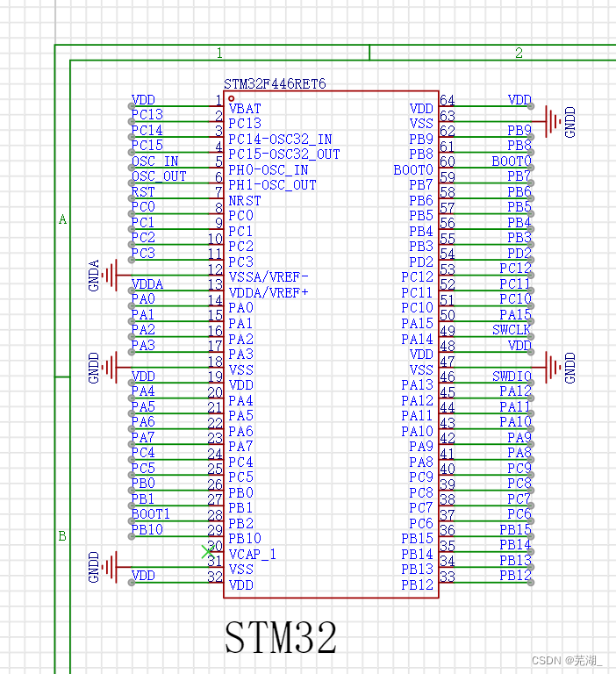Select the OSC_OUT net label
The height and width of the screenshot is (674, 616).
point(159,176)
